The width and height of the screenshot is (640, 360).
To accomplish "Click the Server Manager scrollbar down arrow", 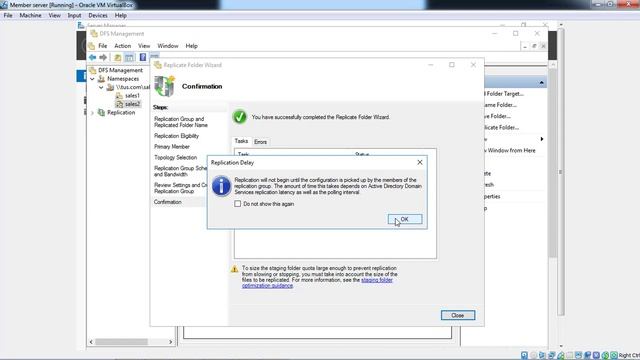I will click(x=561, y=346).
